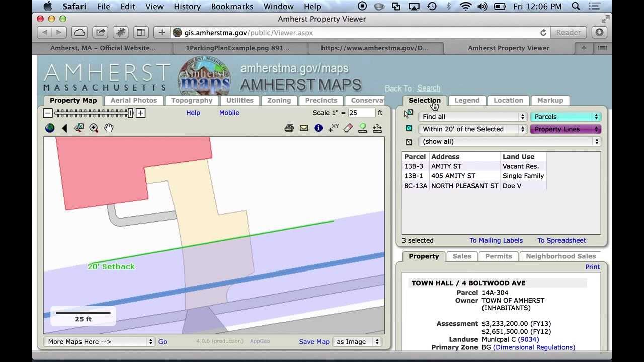
Task: Switch to the Sales tab
Action: click(462, 256)
